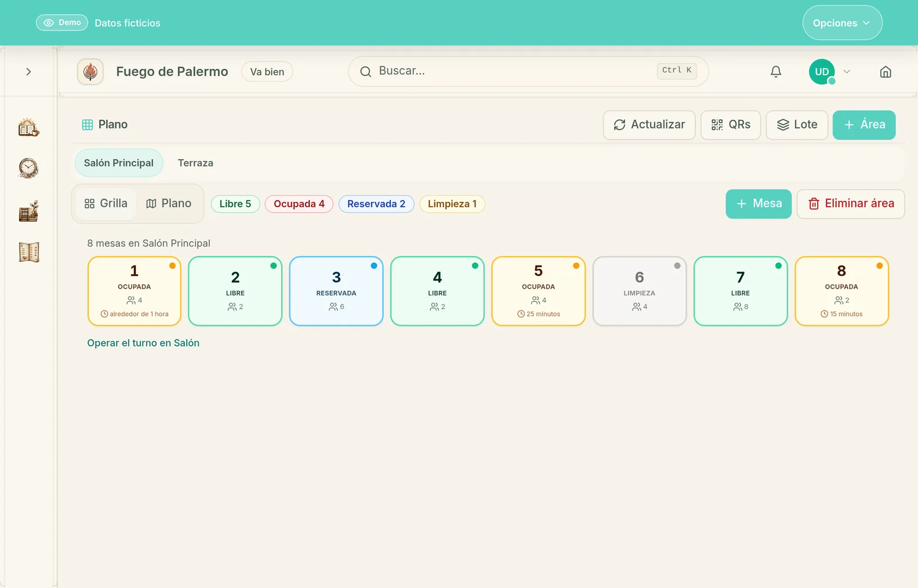Open table 4 Libre card

click(x=437, y=291)
